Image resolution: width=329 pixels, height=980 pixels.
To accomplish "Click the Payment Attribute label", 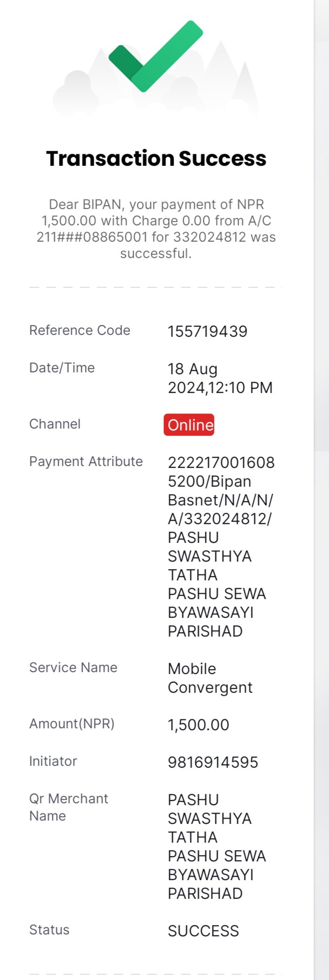I will click(86, 462).
